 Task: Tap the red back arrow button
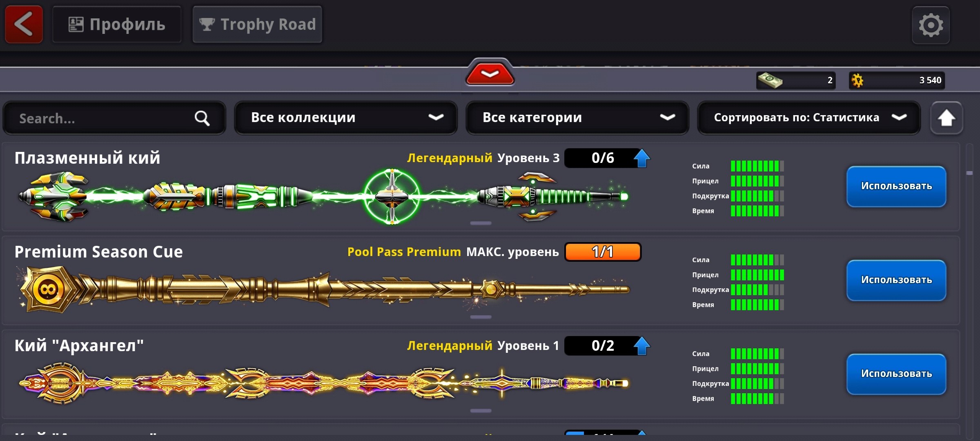[x=24, y=24]
